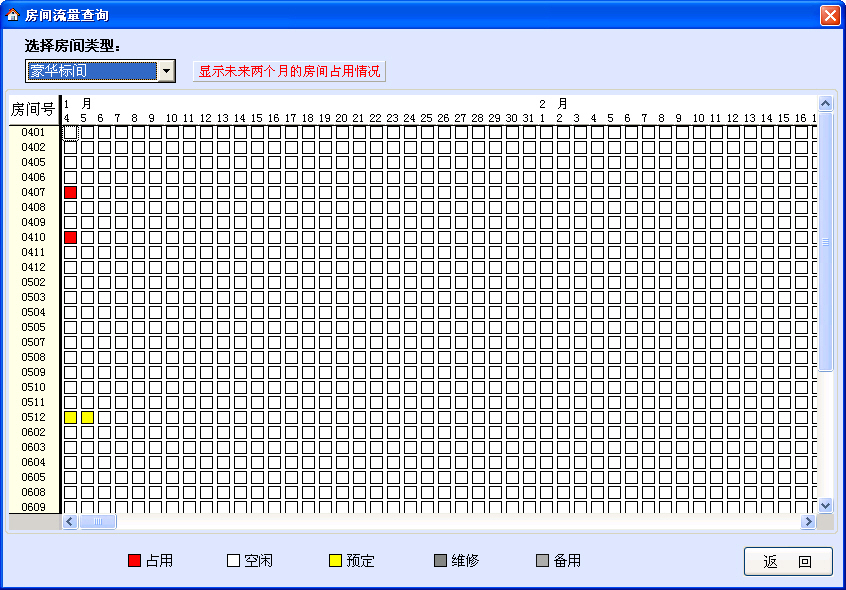The width and height of the screenshot is (846, 590).
Task: Select room 0602's cell for February 10
Action: (699, 433)
